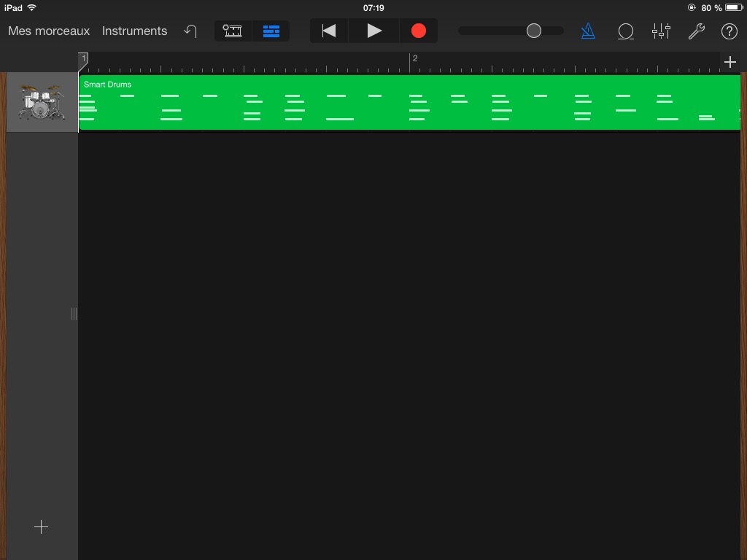This screenshot has height=560, width=747.
Task: Open the Instruments browser
Action: tap(134, 31)
